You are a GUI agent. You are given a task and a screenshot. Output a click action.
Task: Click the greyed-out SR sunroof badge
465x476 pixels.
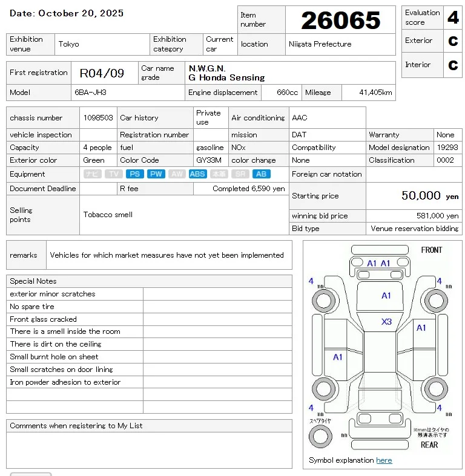click(x=240, y=174)
